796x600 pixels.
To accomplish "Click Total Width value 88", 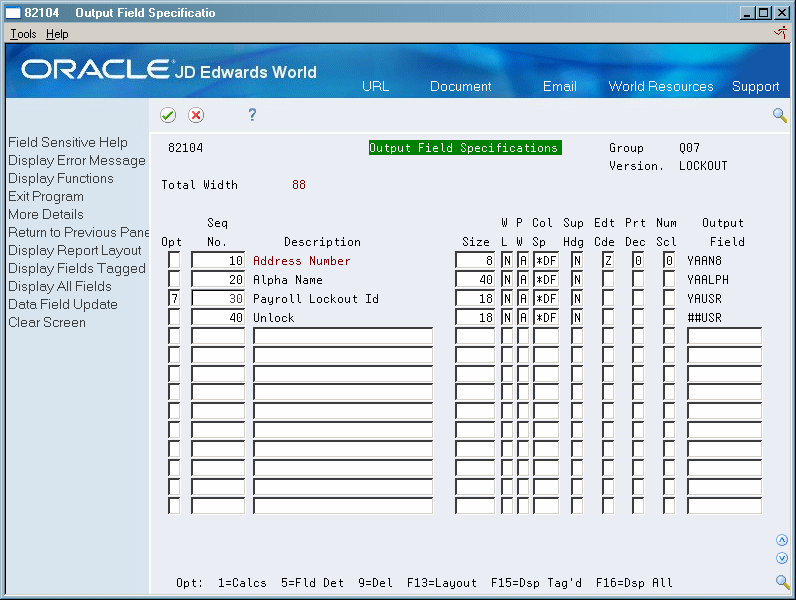I will click(298, 185).
